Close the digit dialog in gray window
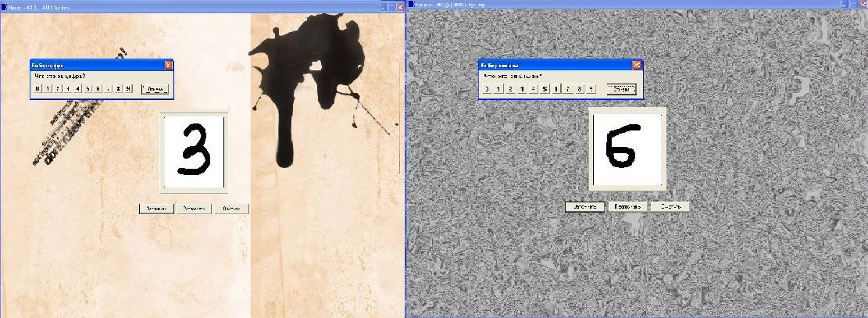Screen dimensions: 868x318 tap(637, 66)
